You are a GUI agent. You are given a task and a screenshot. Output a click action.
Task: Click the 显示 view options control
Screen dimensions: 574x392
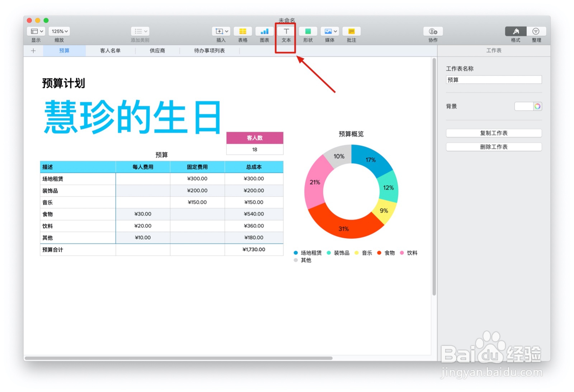pyautogui.click(x=35, y=31)
